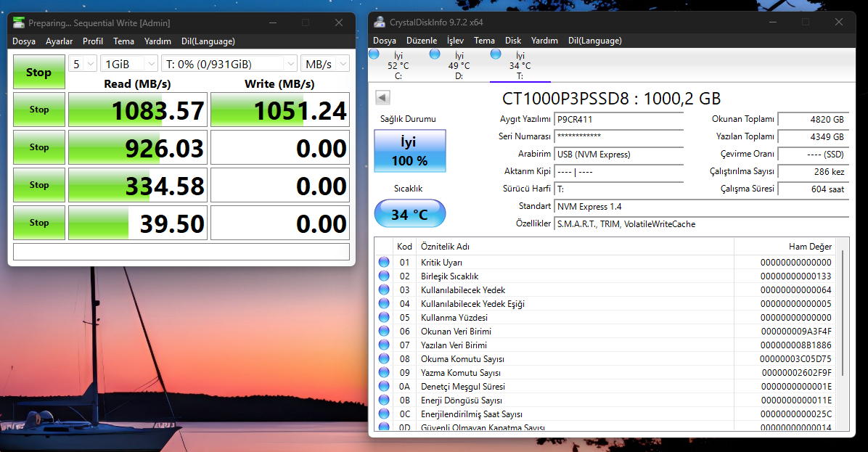The height and width of the screenshot is (452, 868).
Task: Click status orb for Yazma Komutu Sayısı row
Action: (384, 372)
